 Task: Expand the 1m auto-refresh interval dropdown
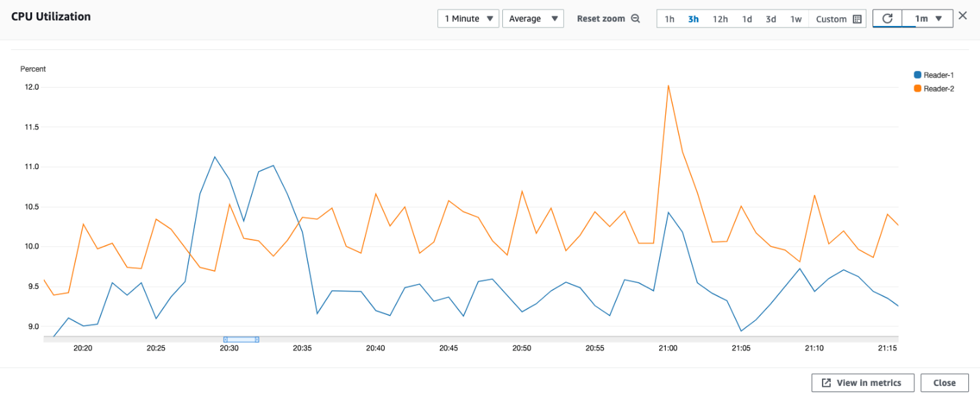click(928, 18)
